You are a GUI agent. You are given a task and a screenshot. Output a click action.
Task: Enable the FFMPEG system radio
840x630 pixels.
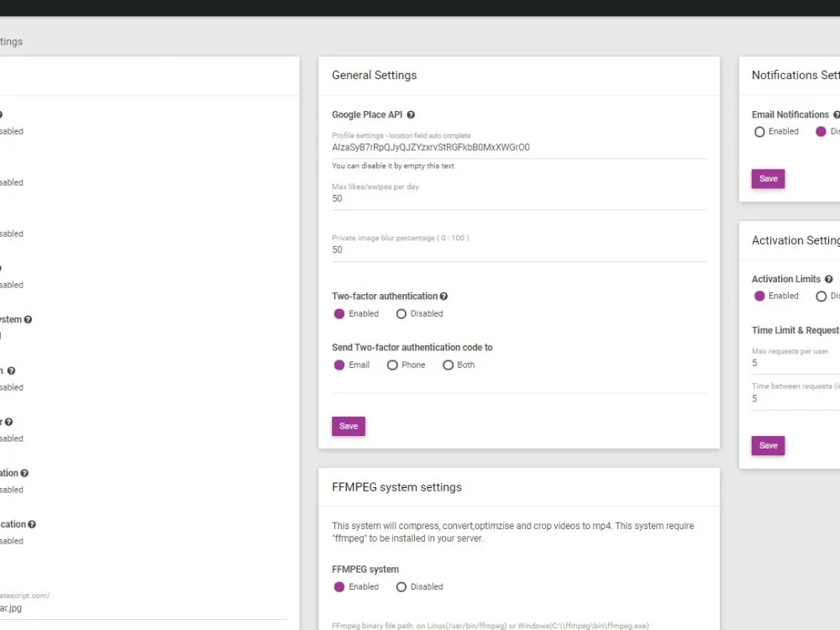pos(339,587)
